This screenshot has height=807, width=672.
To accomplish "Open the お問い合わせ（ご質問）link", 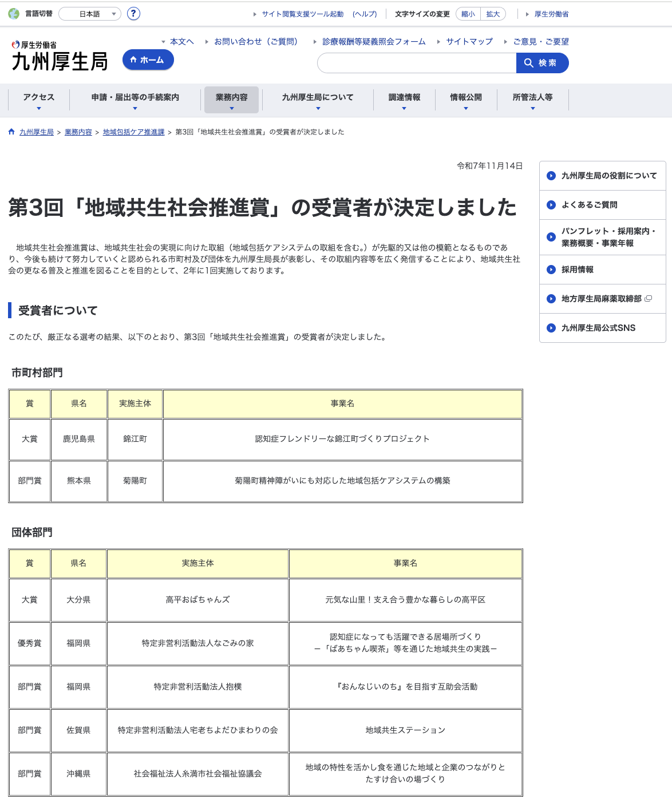I will (x=255, y=41).
